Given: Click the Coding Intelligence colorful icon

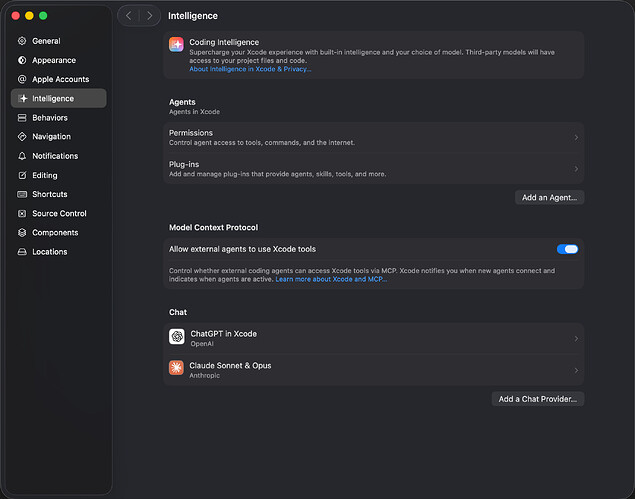Looking at the screenshot, I should [x=176, y=44].
